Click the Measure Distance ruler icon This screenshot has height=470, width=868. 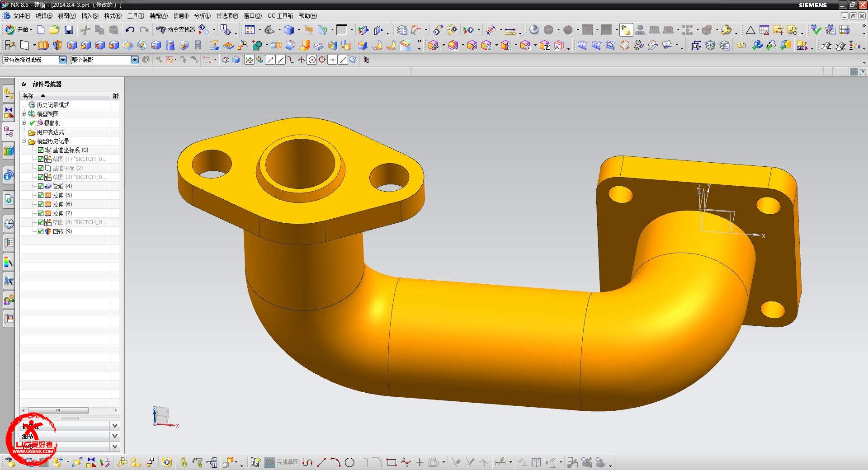coord(510,30)
